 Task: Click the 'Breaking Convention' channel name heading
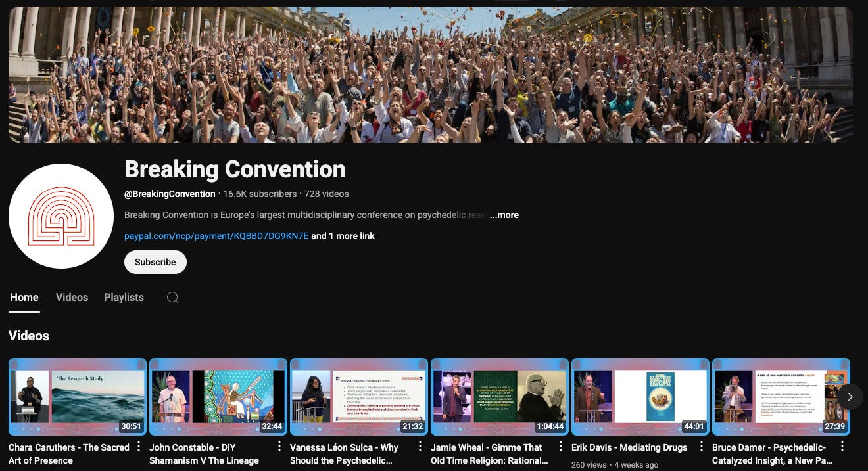point(235,169)
